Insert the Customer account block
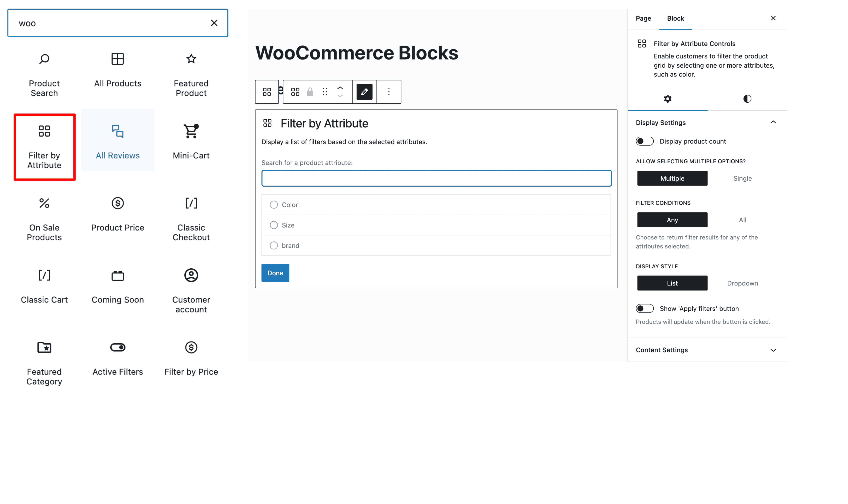 191,291
